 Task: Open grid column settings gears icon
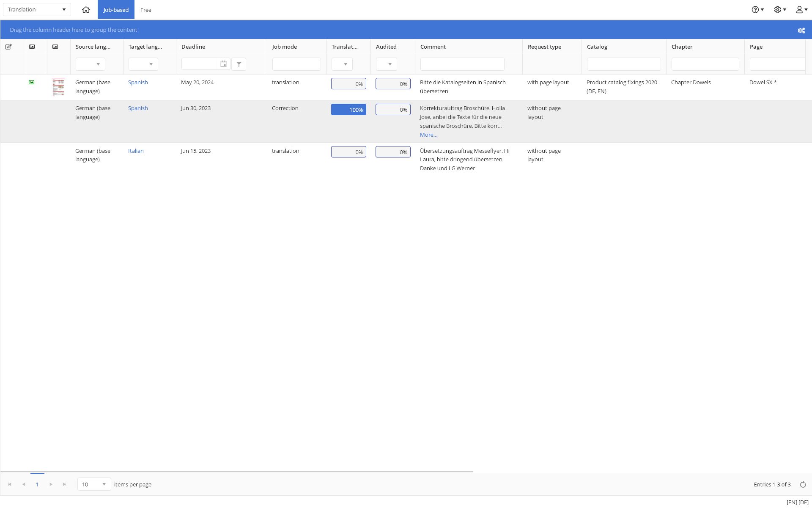click(801, 30)
